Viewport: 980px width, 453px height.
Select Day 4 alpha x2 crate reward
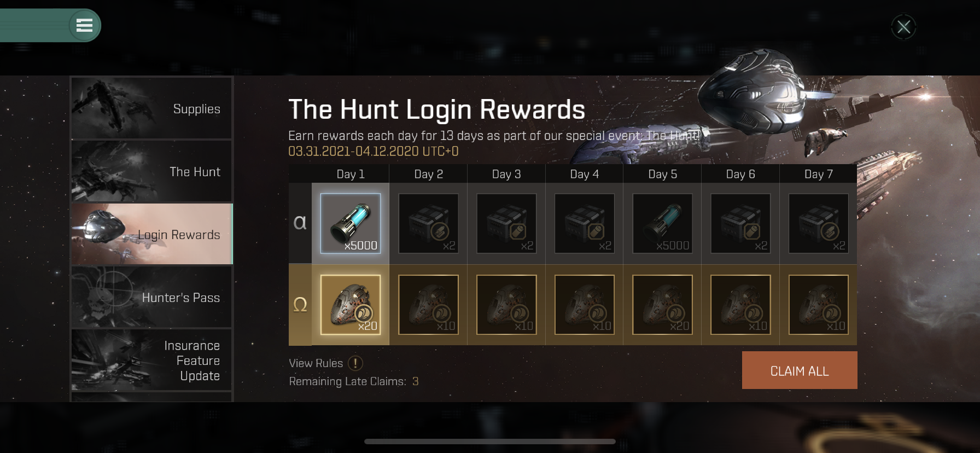click(585, 223)
